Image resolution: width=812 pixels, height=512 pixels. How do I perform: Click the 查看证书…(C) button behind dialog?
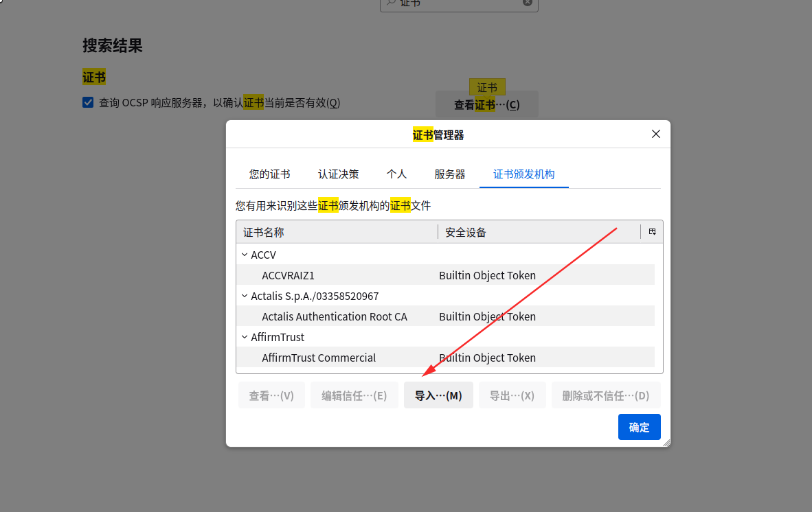click(487, 104)
